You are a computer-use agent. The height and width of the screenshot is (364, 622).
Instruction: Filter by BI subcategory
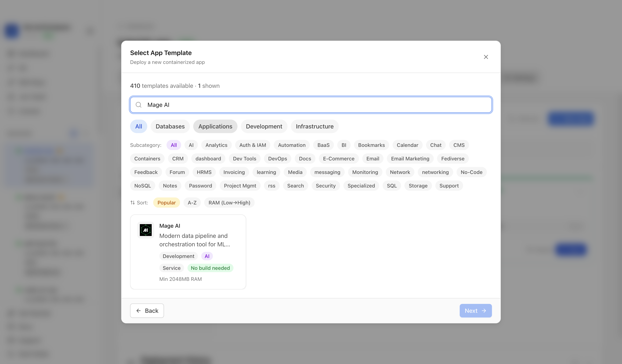pos(344,145)
